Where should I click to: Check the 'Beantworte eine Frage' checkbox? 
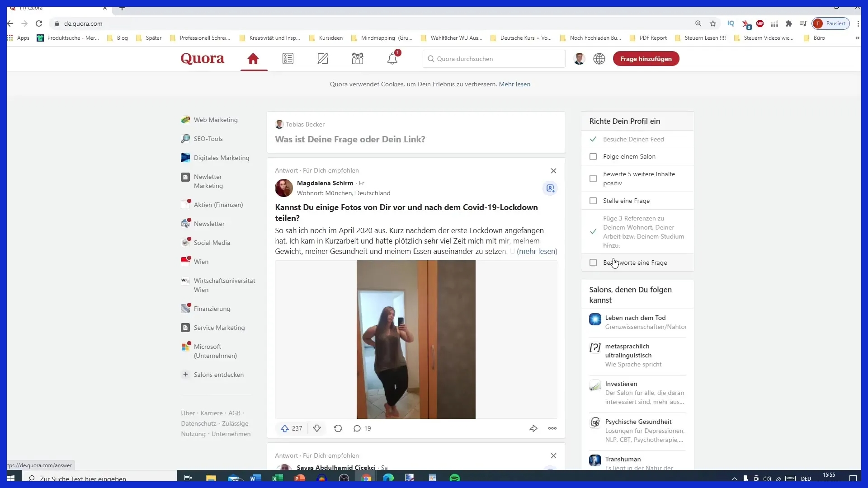pyautogui.click(x=593, y=263)
